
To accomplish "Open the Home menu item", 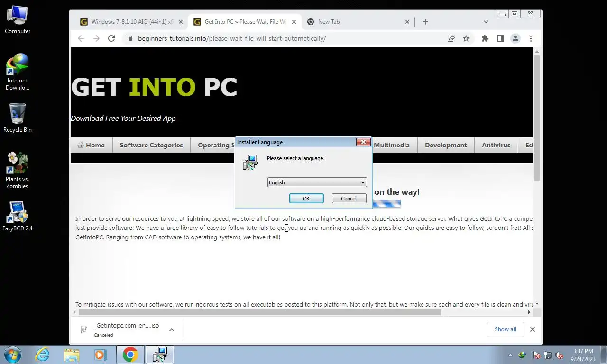I will [x=91, y=145].
